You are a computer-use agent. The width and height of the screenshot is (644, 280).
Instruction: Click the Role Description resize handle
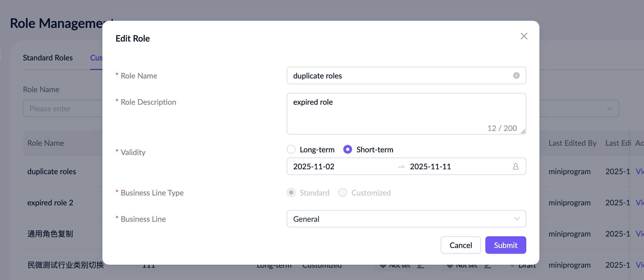pos(523,132)
